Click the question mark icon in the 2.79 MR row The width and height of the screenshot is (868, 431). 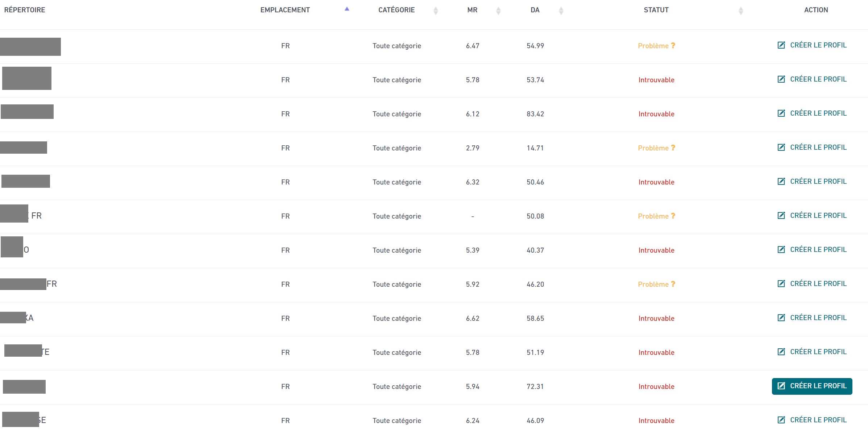pos(673,148)
